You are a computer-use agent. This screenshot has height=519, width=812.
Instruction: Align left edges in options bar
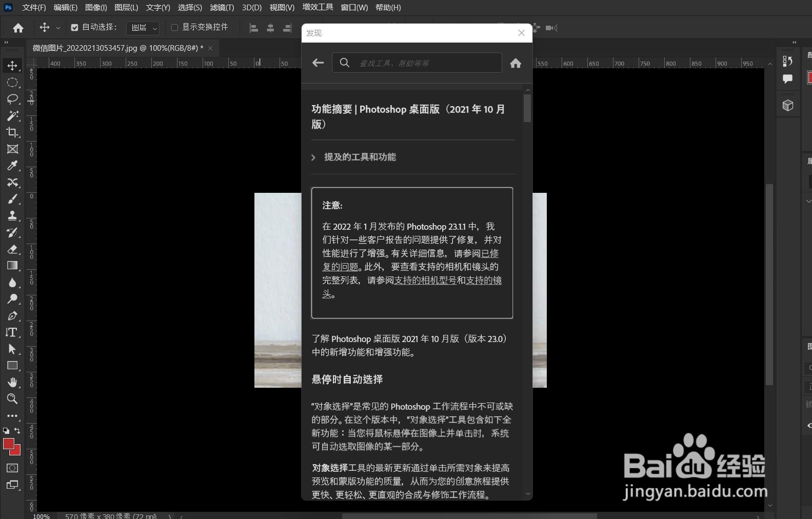click(x=253, y=28)
